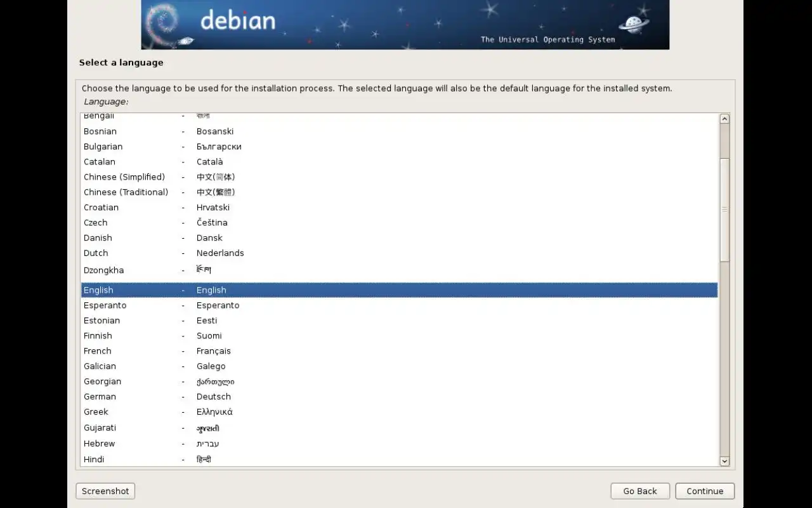
Task: Click the language list scrollbar thumb
Action: click(724, 209)
